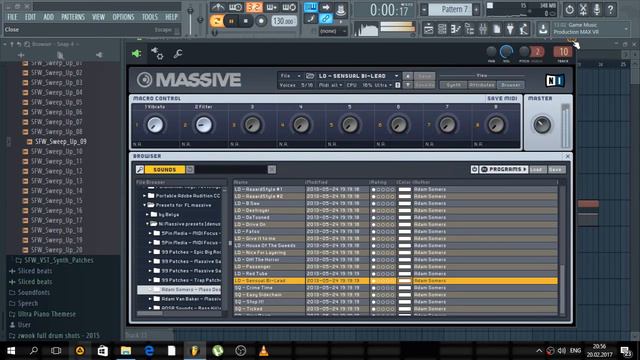The image size is (640, 360).
Task: Click the NI logo in Massive
Action: click(x=555, y=80)
